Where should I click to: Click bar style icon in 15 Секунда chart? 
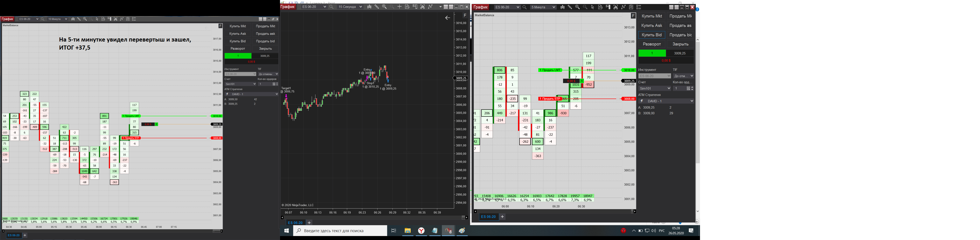[x=369, y=7]
